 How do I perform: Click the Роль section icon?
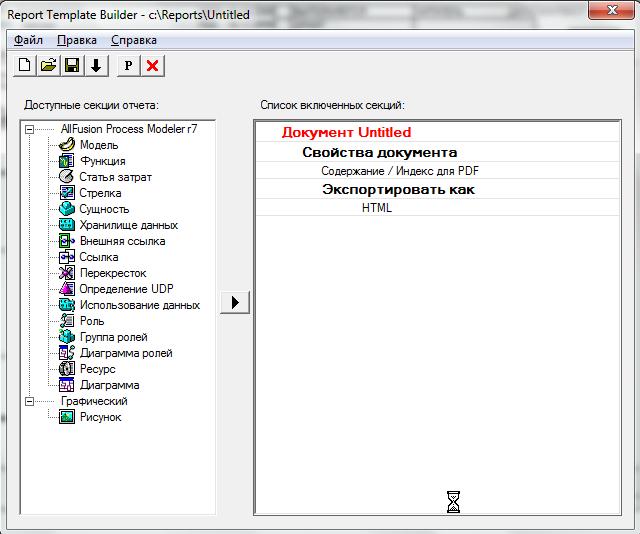click(x=67, y=320)
